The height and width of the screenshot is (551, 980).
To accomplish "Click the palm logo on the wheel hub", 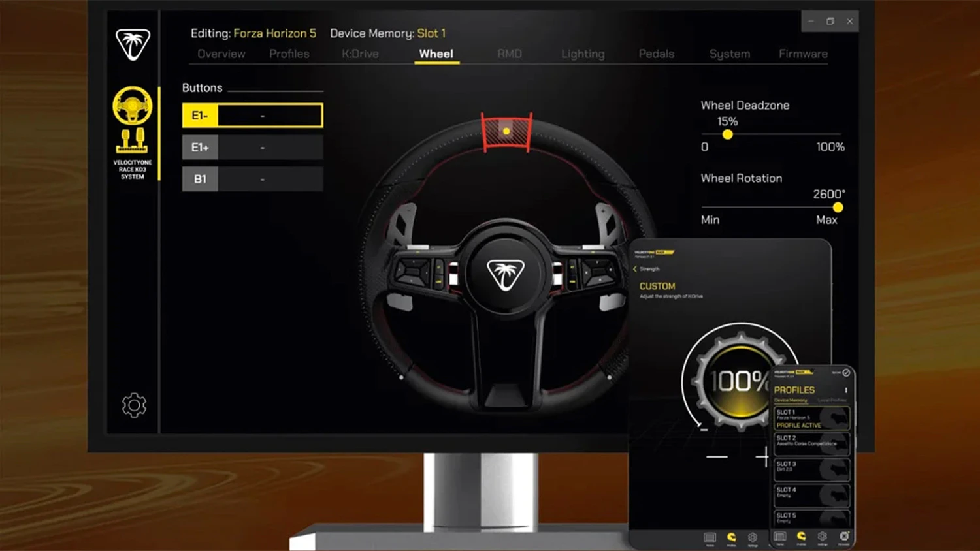I will coord(506,275).
